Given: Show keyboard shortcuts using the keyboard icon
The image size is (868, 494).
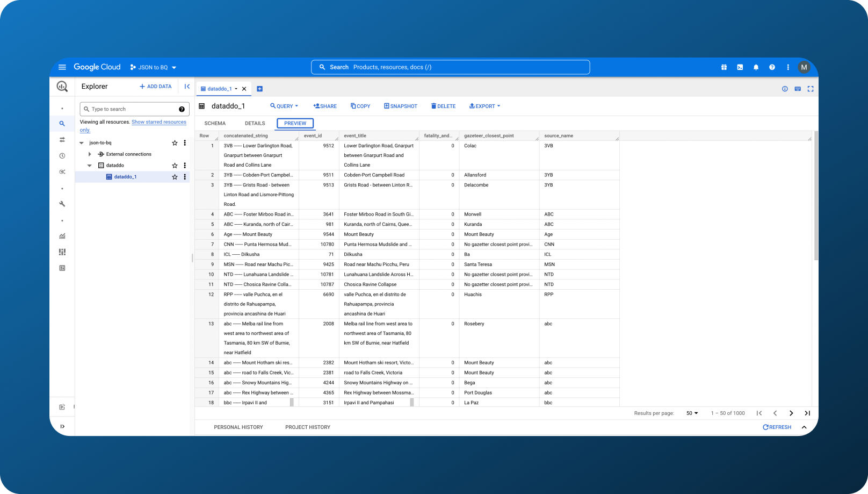Looking at the screenshot, I should [797, 89].
